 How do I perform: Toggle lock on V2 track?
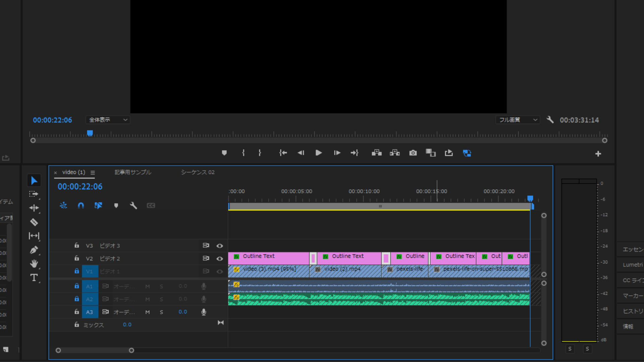pyautogui.click(x=77, y=258)
